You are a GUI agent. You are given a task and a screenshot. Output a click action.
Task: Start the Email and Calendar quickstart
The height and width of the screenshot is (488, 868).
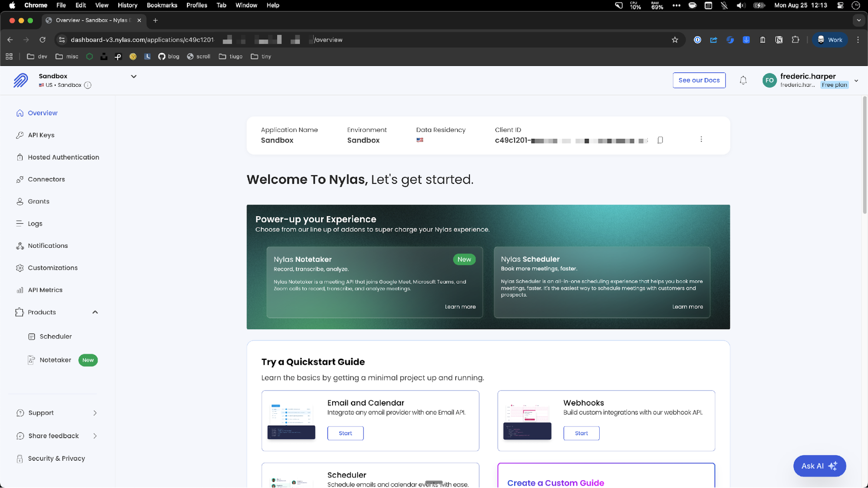point(345,433)
